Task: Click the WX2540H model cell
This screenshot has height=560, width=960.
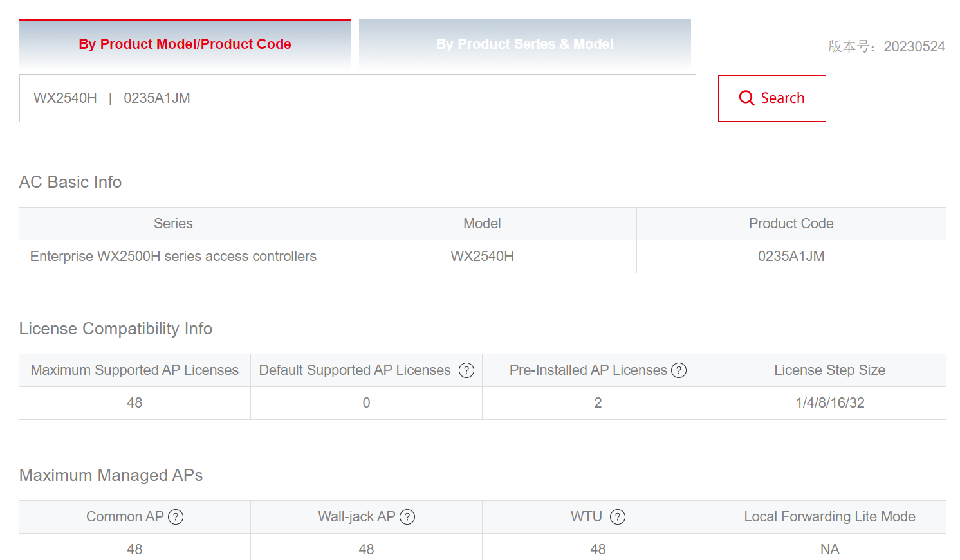Action: point(483,257)
